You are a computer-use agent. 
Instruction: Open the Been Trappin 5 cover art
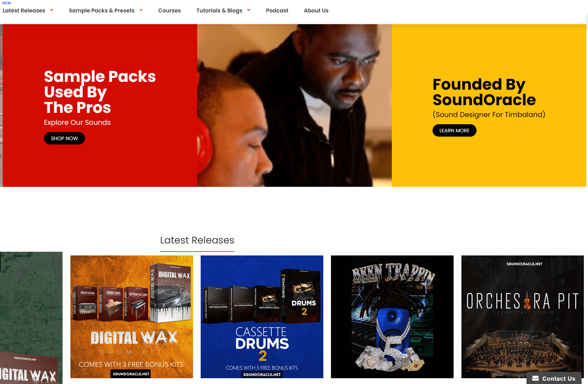tap(392, 316)
